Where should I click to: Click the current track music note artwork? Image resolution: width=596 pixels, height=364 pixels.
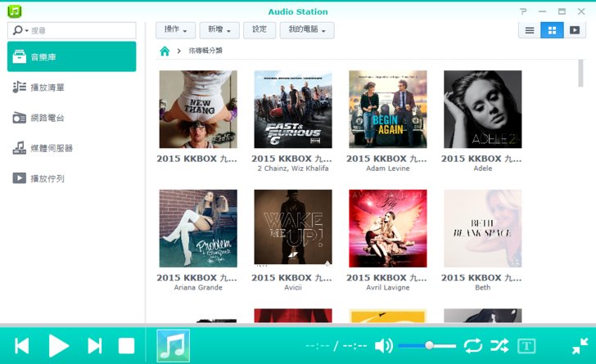tap(174, 346)
